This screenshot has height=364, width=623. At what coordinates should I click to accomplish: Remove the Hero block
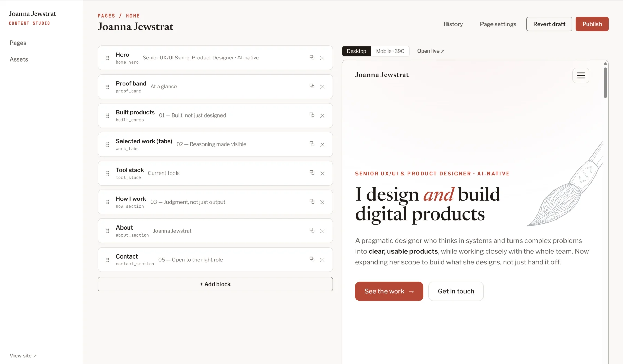[322, 58]
